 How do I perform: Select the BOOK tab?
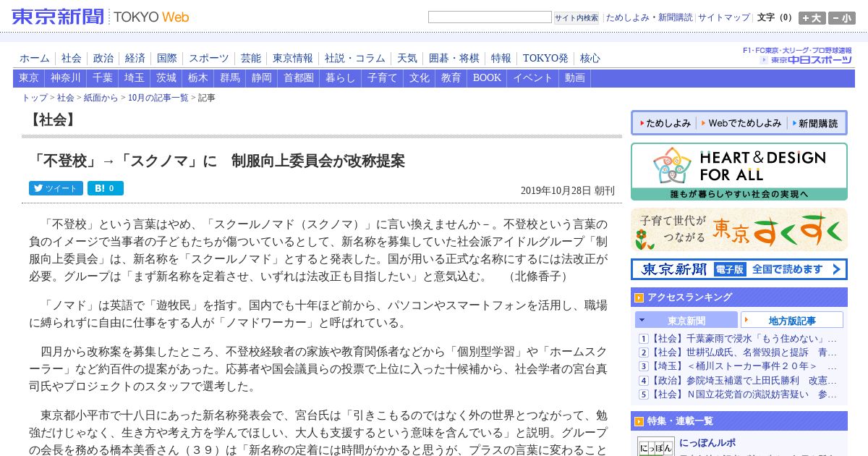[487, 78]
